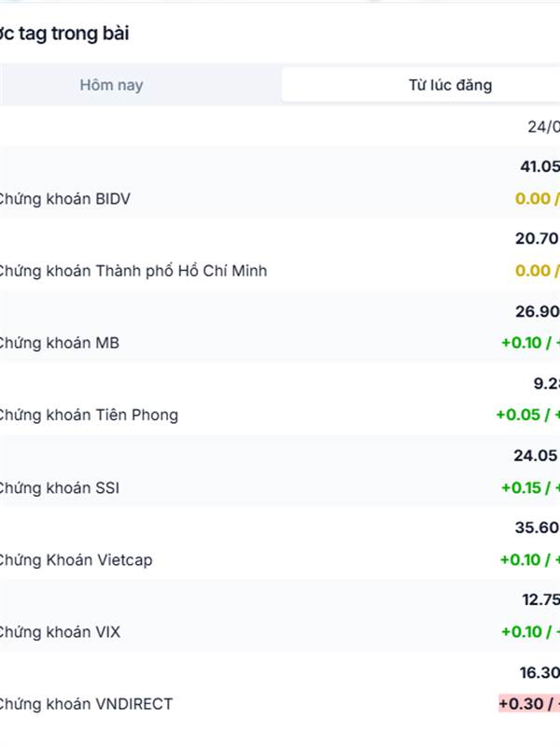Open Chứng khoán MB stock entry

[x=60, y=343]
